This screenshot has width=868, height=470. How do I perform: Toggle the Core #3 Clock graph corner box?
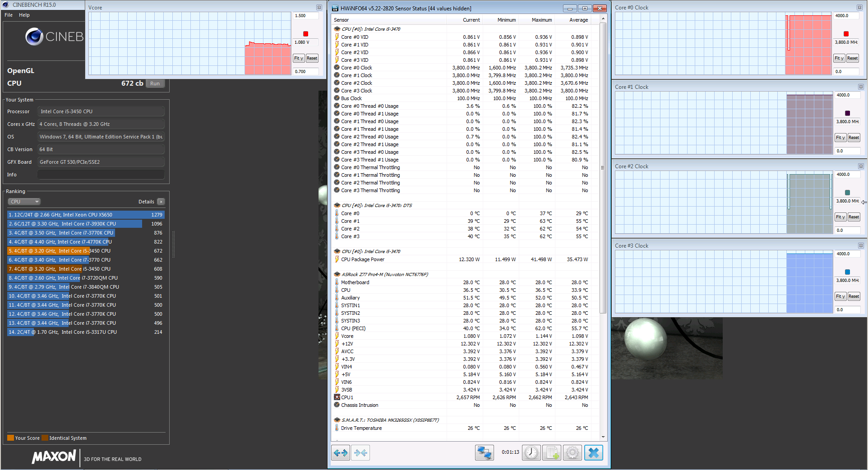pyautogui.click(x=861, y=246)
